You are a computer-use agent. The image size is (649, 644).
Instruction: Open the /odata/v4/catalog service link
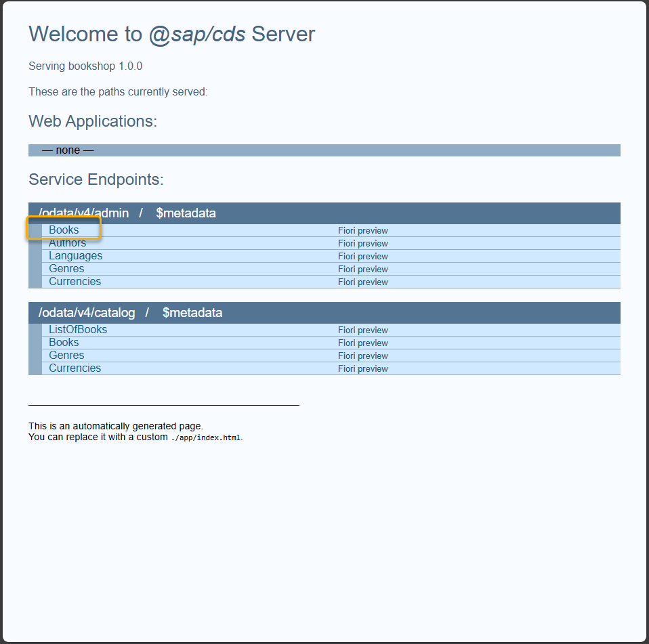click(x=87, y=313)
